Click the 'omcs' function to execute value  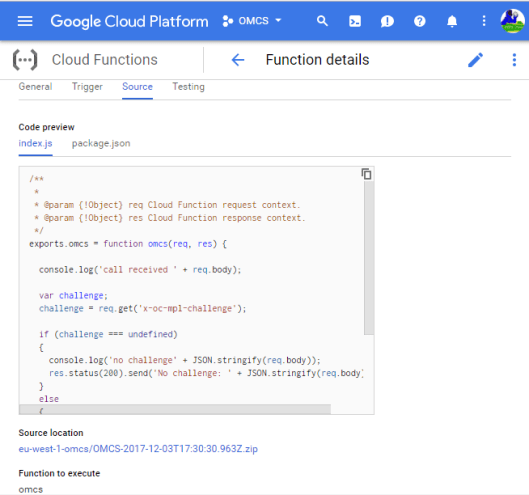pyautogui.click(x=31, y=490)
